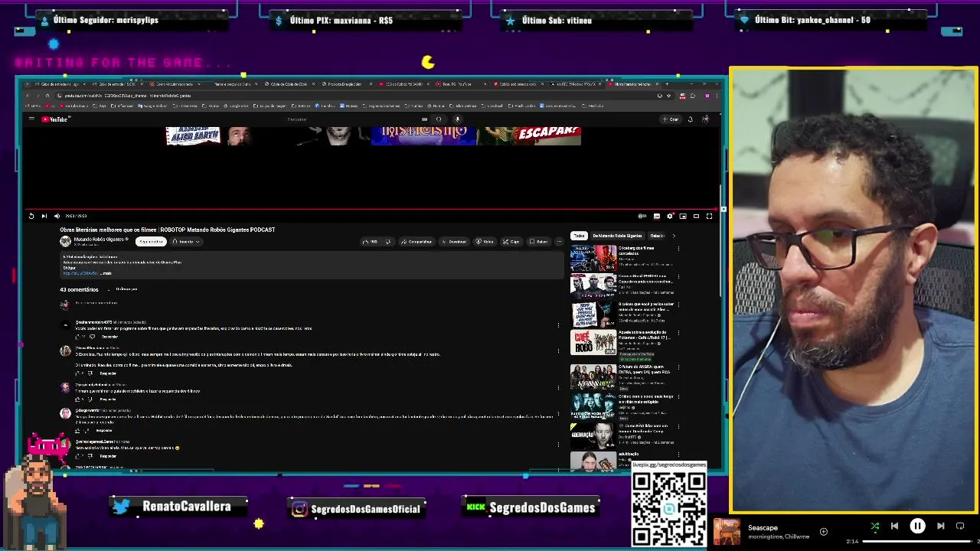Viewport: 980px width, 551px height.
Task: Click the chips next arrow chevron
Action: click(674, 236)
